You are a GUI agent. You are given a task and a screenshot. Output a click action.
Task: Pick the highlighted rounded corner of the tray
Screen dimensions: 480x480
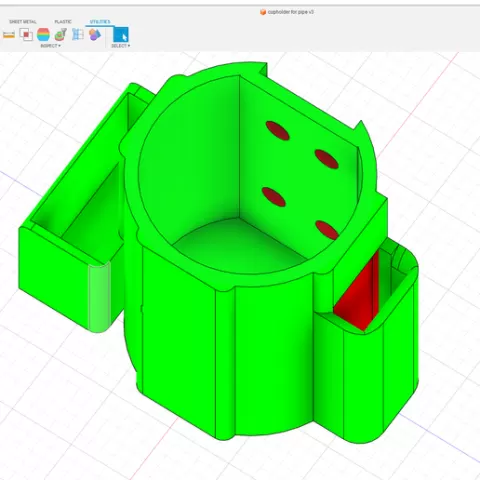click(99, 297)
